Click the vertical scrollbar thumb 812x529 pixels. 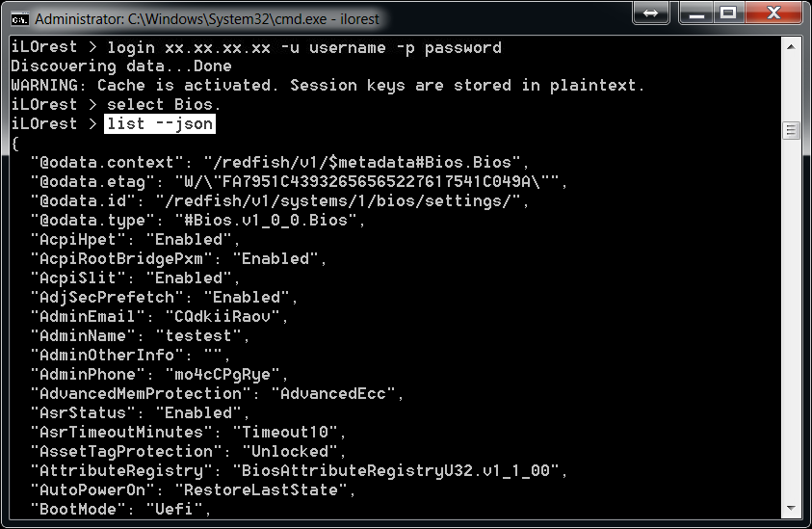792,130
